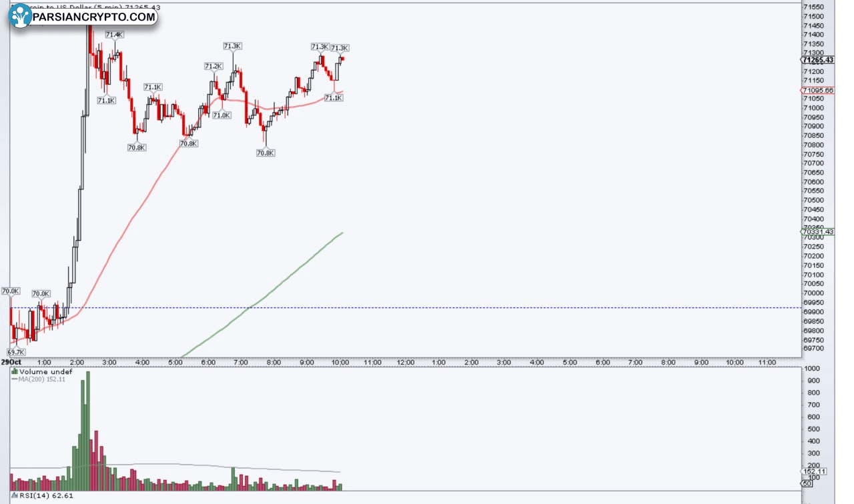The image size is (854, 504).
Task: Click the 70500 price level on axis
Action: (x=814, y=200)
